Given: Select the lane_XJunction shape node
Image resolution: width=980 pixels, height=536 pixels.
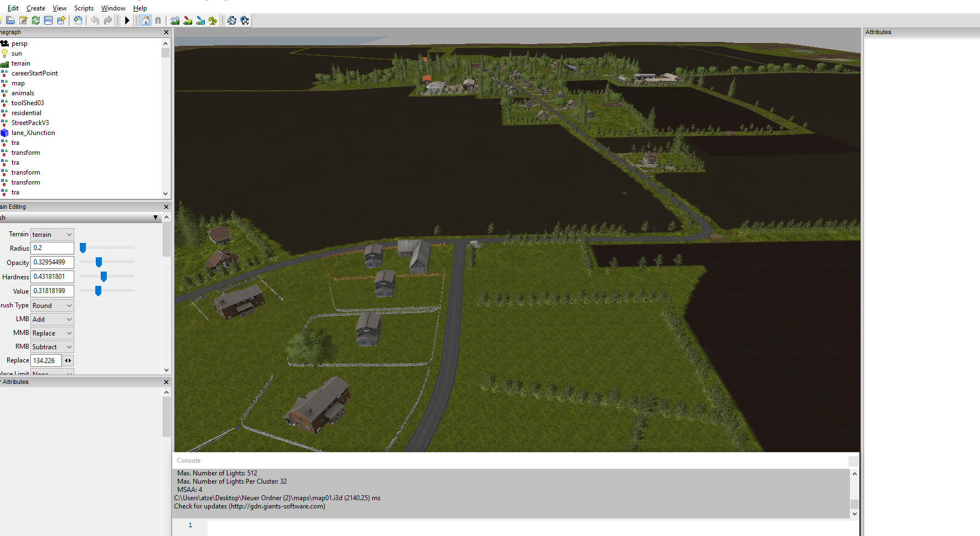Looking at the screenshot, I should point(33,133).
